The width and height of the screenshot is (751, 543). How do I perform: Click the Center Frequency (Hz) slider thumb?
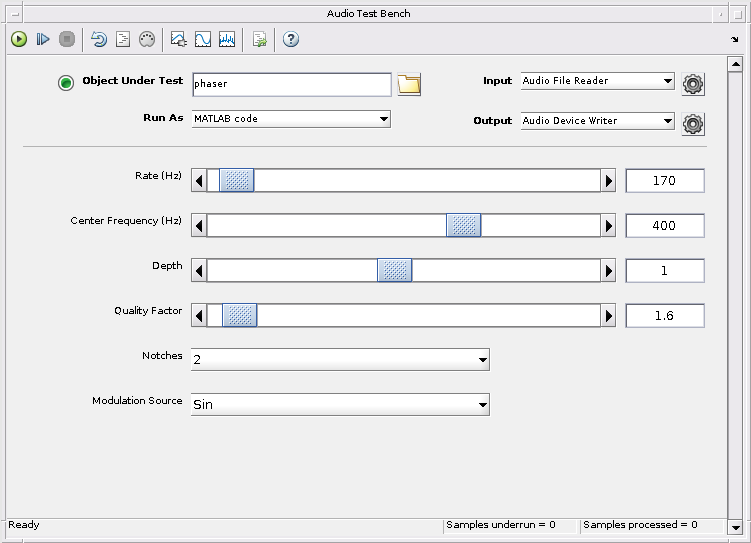(464, 226)
